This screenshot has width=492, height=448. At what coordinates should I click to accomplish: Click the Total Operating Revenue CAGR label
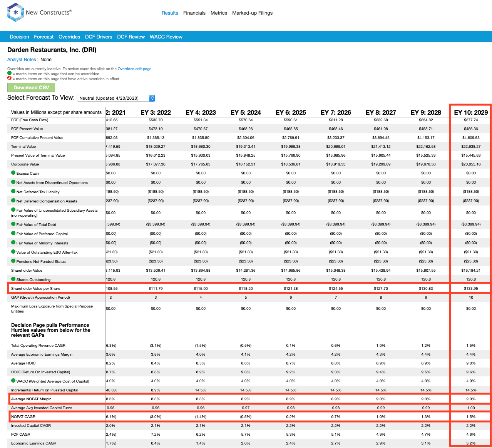pos(38,345)
